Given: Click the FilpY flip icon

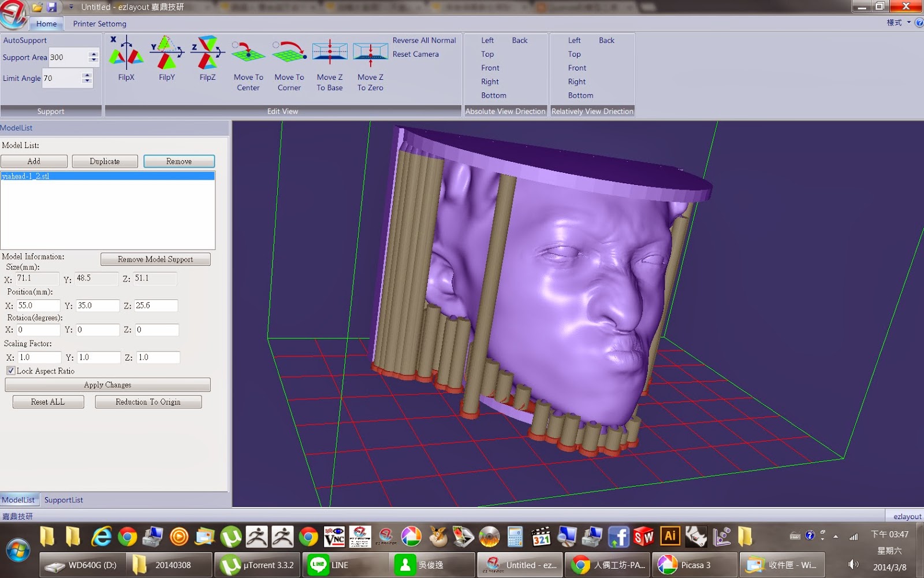Looking at the screenshot, I should tap(166, 53).
